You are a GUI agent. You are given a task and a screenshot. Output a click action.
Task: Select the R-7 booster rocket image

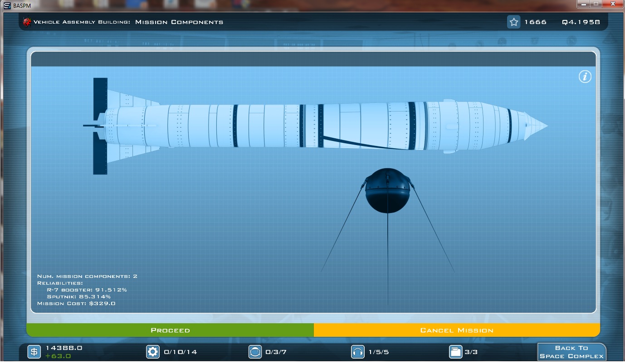coord(315,126)
